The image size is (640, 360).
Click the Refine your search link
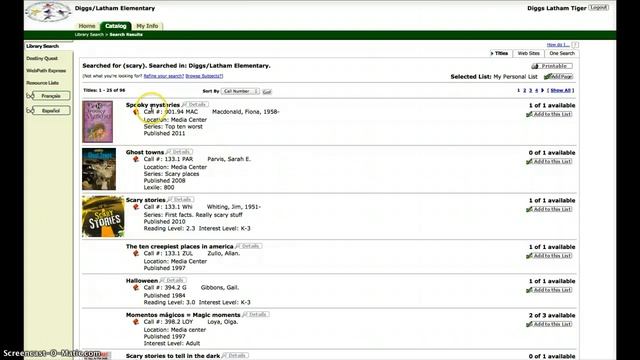tap(164, 76)
